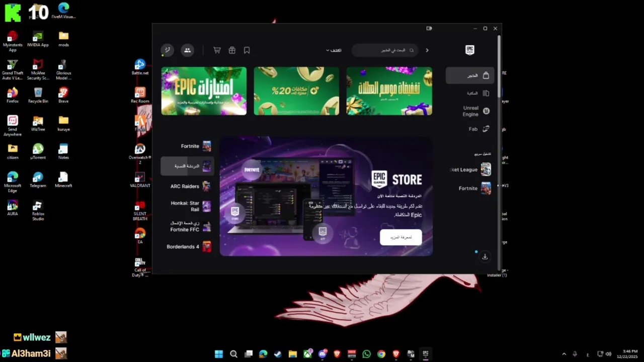Select the Call of Duty desktop shortcut
644x362 pixels.
click(140, 266)
